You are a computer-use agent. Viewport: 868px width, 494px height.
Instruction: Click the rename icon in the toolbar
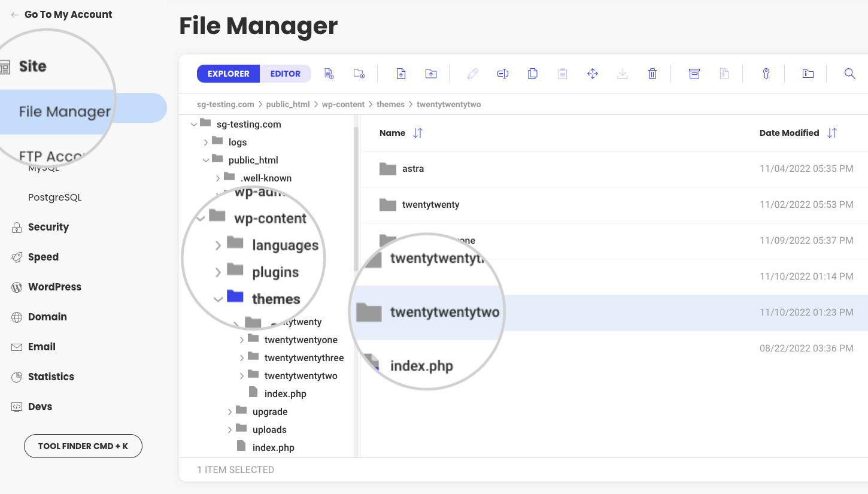[x=503, y=74]
